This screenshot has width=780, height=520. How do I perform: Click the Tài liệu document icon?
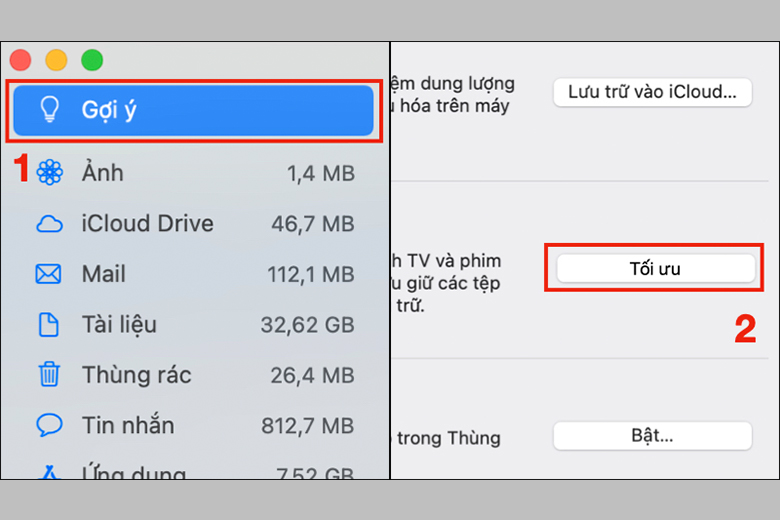click(49, 324)
